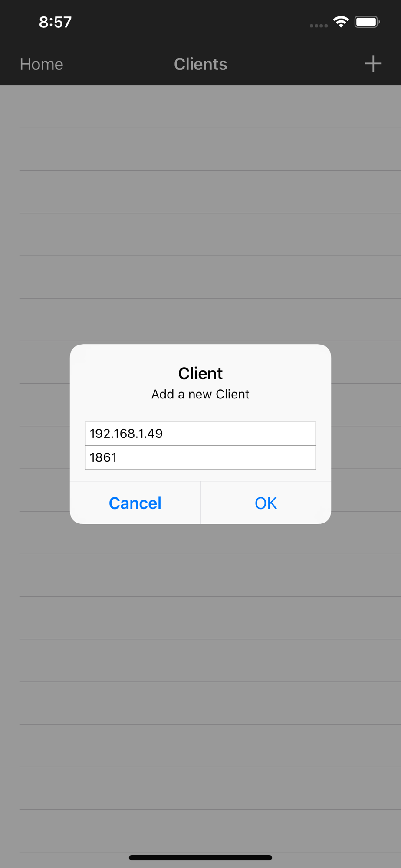Click the empty list row directly above dialog
Viewport: 401px width, 868px height.
(200, 319)
